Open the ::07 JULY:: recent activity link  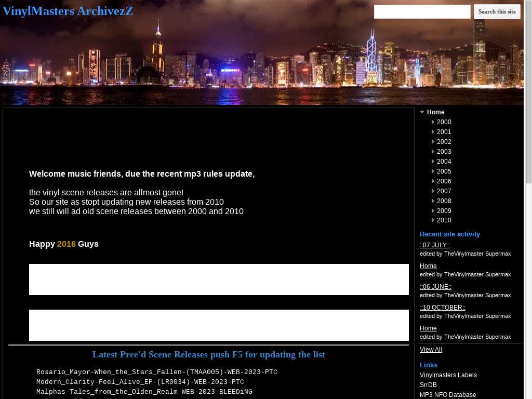coord(434,245)
